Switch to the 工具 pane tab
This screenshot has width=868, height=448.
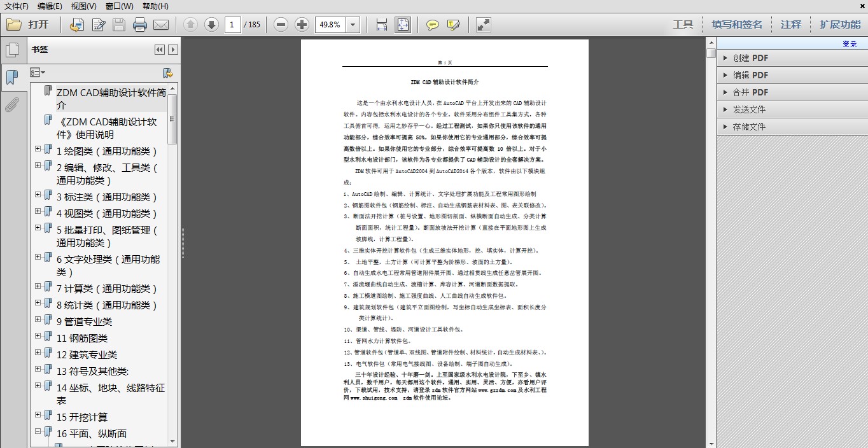click(x=683, y=25)
